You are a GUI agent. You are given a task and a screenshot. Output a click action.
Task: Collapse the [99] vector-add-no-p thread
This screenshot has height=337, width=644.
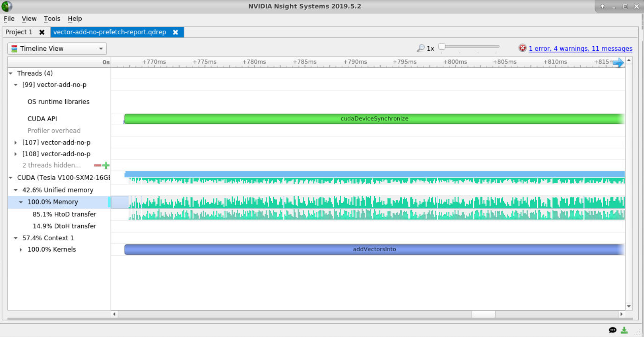point(16,85)
